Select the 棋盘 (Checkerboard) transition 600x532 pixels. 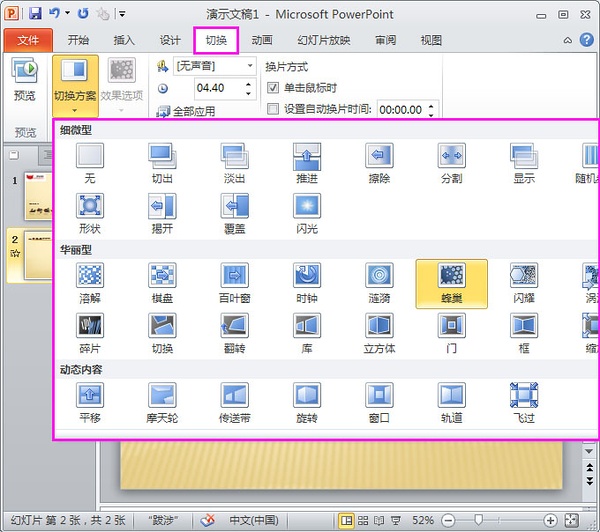click(162, 283)
